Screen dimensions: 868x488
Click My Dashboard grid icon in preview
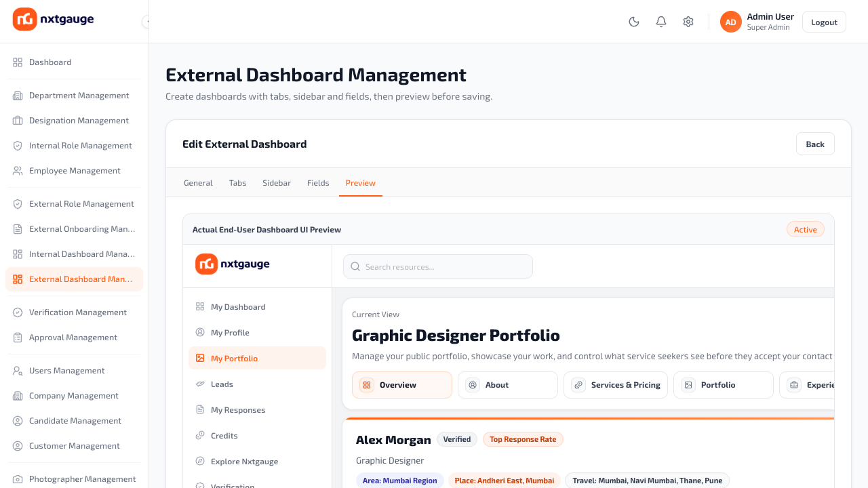tap(200, 307)
